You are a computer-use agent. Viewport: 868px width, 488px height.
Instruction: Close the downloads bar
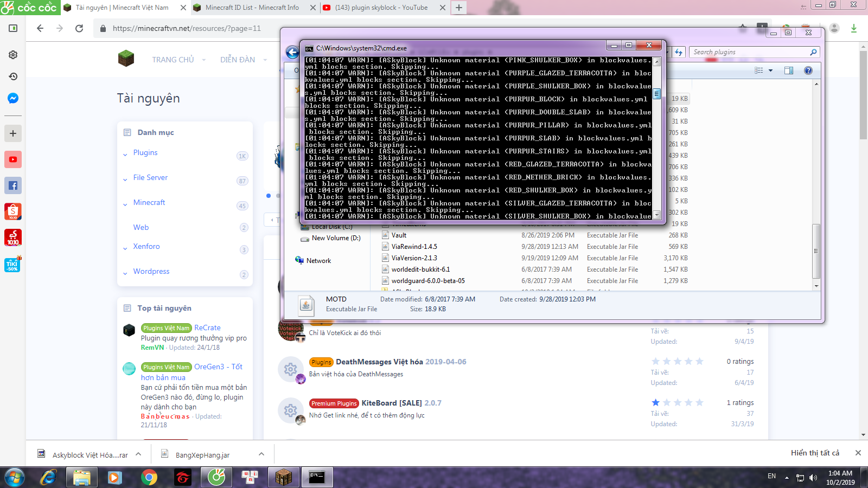tap(858, 453)
